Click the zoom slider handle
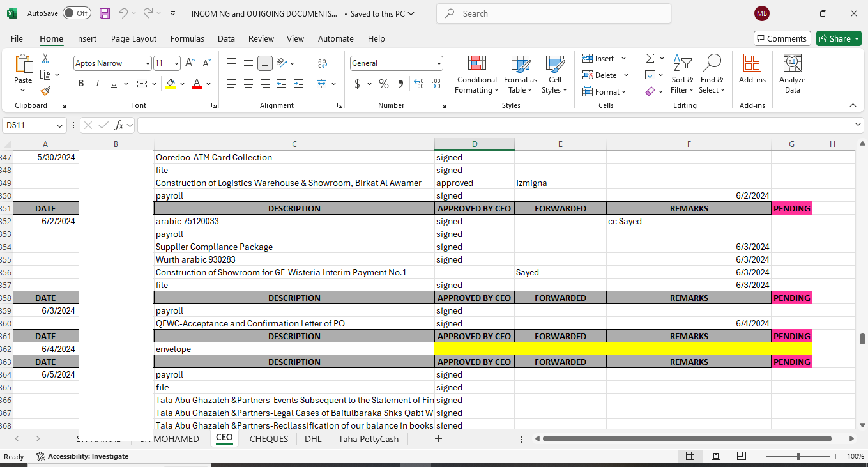 (x=799, y=456)
